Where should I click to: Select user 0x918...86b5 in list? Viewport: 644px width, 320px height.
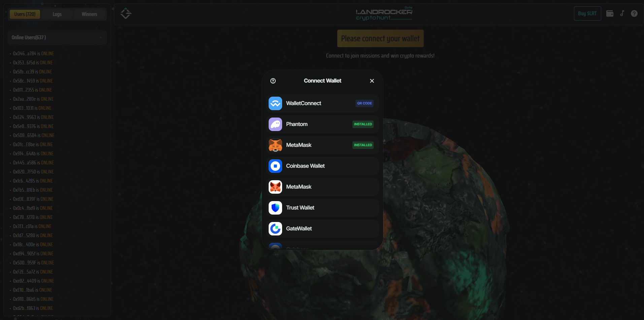(33, 299)
